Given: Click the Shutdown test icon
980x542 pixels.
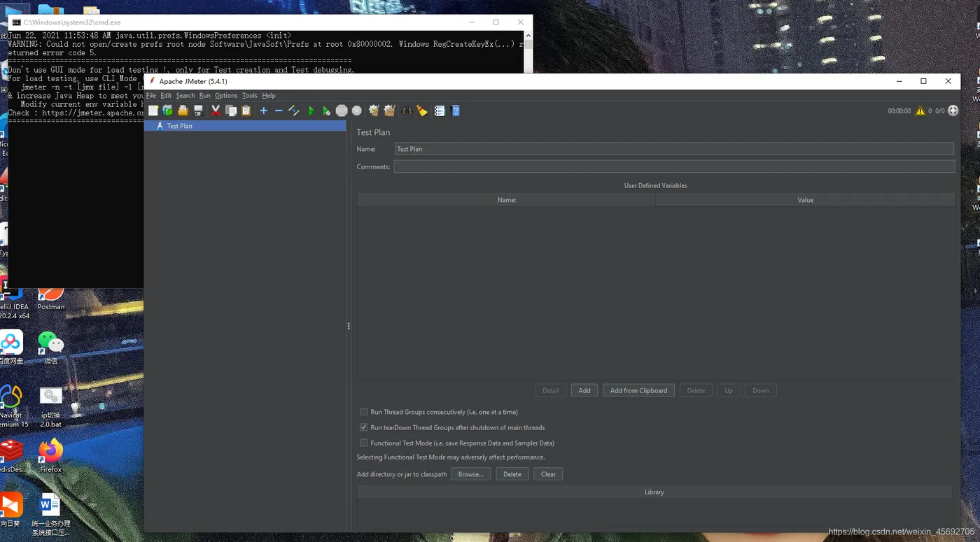Looking at the screenshot, I should tap(357, 110).
